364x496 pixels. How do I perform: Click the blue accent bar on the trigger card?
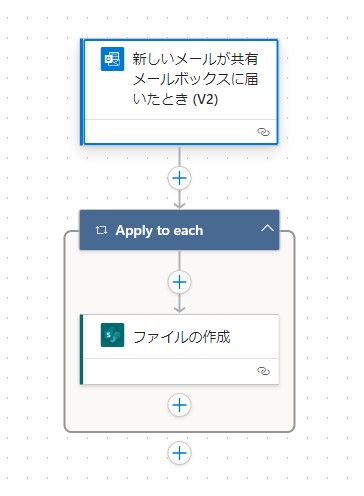tap(82, 92)
